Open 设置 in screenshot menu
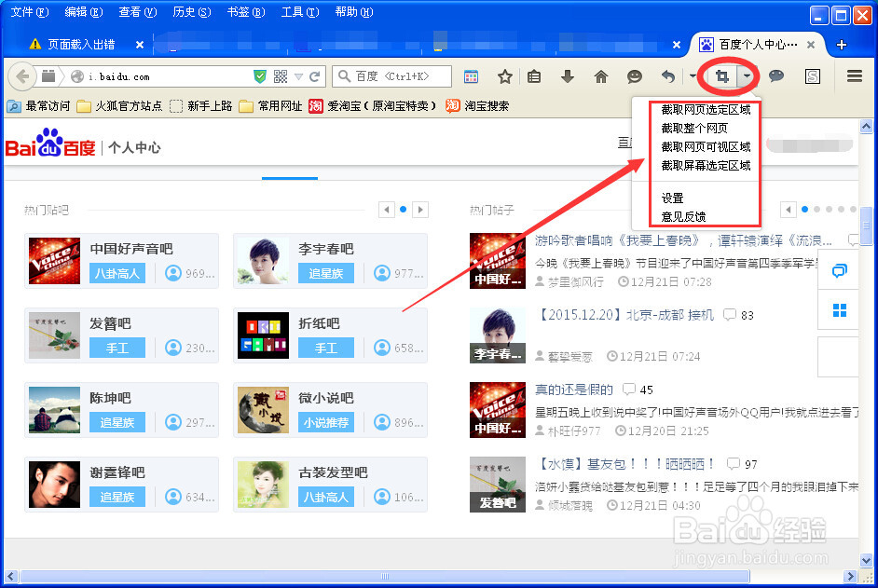The height and width of the screenshot is (588, 878). click(672, 198)
